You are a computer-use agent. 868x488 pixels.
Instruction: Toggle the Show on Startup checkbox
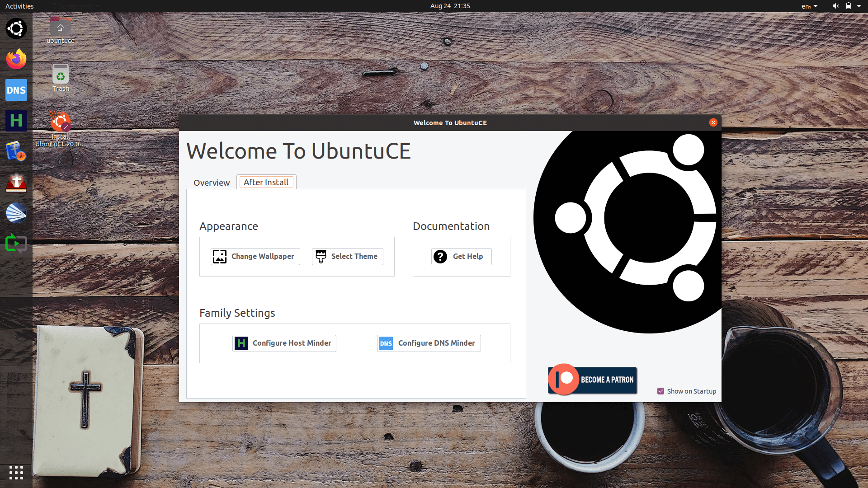661,391
